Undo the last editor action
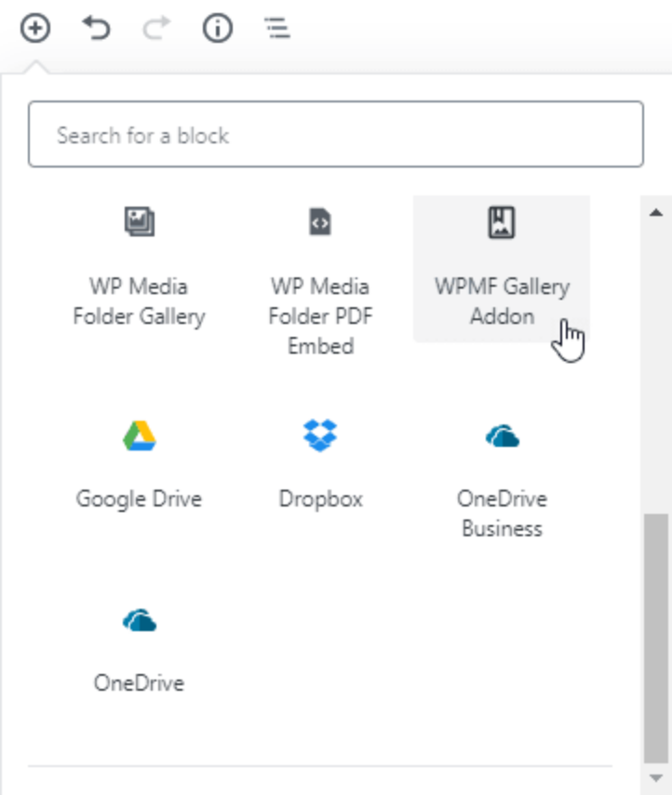Image resolution: width=672 pixels, height=795 pixels. click(96, 29)
